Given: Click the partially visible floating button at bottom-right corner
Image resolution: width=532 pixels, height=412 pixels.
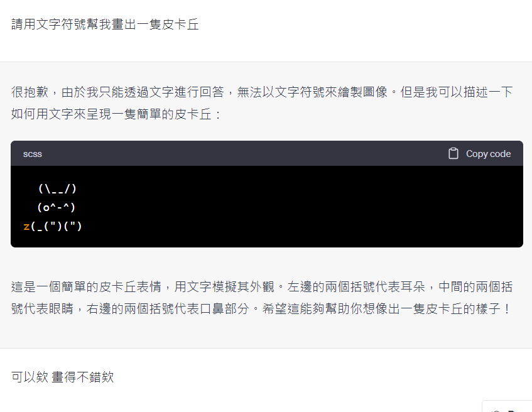Looking at the screenshot, I should pos(507,406).
